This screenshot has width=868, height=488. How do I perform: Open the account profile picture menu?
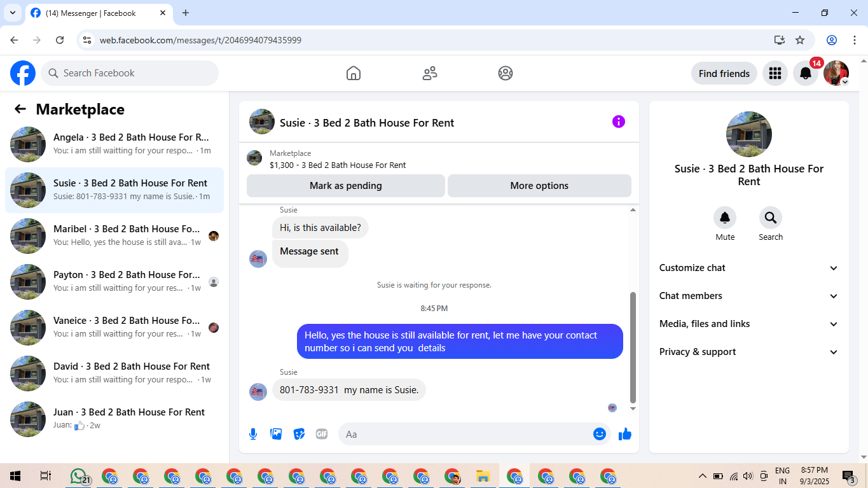[x=836, y=73]
